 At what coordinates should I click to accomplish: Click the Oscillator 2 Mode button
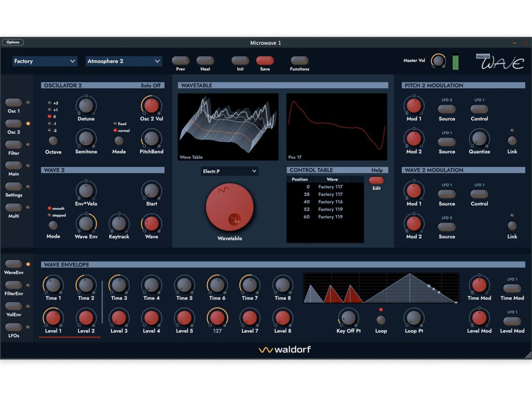(119, 140)
